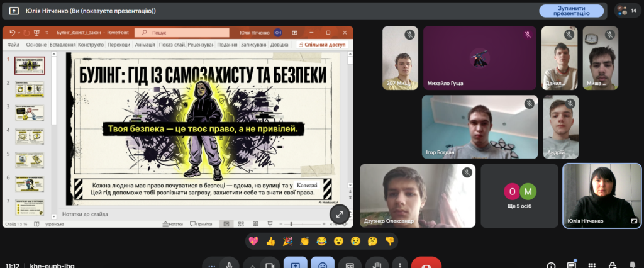Switch to Slide Sorter view
Image resolution: width=644 pixels, height=268 pixels.
(x=240, y=223)
